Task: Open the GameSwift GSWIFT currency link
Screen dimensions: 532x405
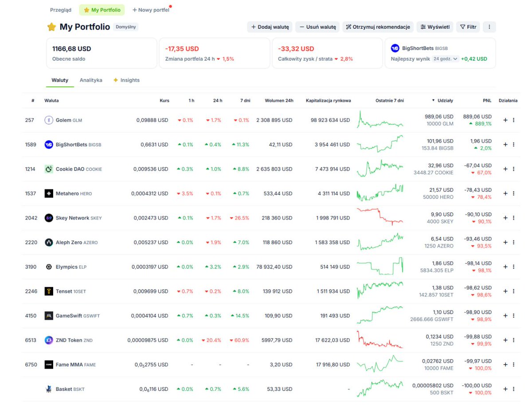Action: click(x=78, y=316)
